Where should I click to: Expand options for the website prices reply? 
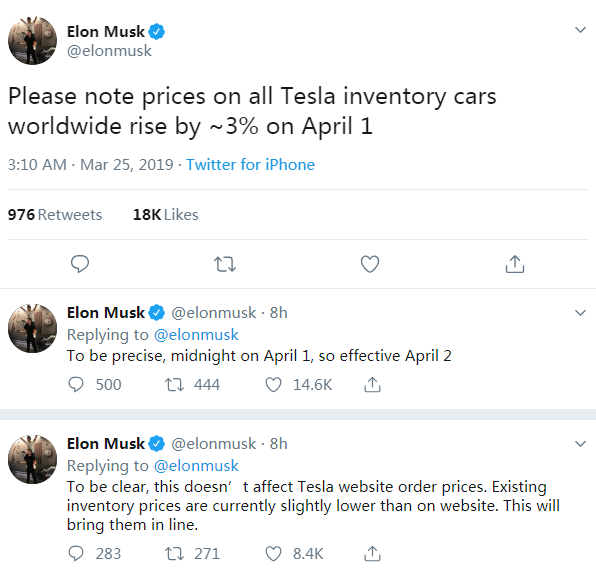[580, 444]
